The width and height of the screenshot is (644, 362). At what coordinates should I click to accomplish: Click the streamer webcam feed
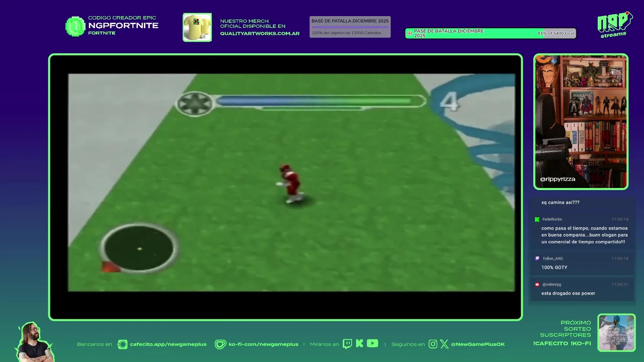point(581,122)
